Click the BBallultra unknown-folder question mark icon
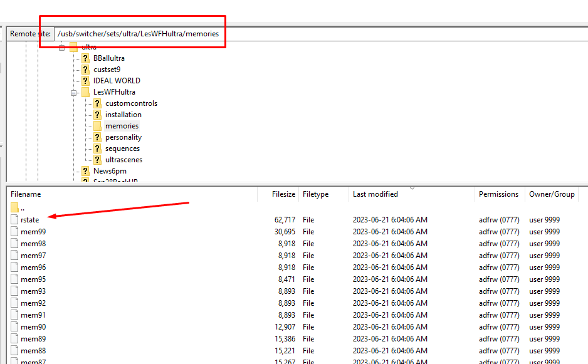The image size is (588, 364). tap(85, 58)
